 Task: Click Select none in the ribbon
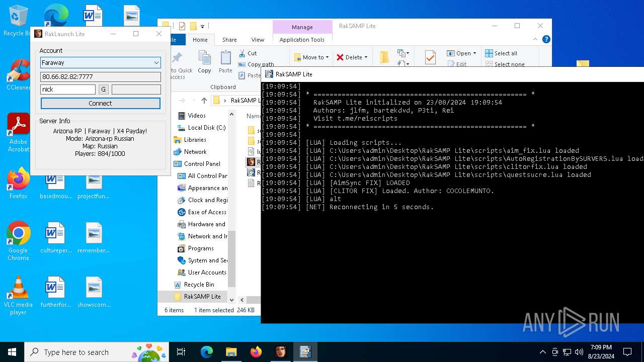[505, 64]
